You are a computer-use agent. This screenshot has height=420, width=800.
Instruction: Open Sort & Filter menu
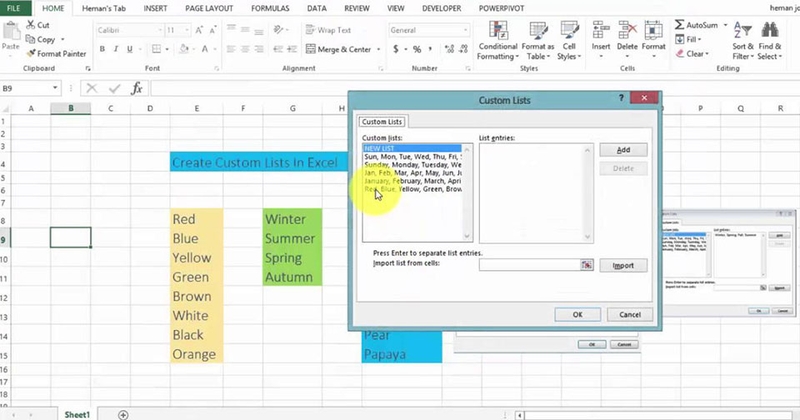[x=742, y=41]
